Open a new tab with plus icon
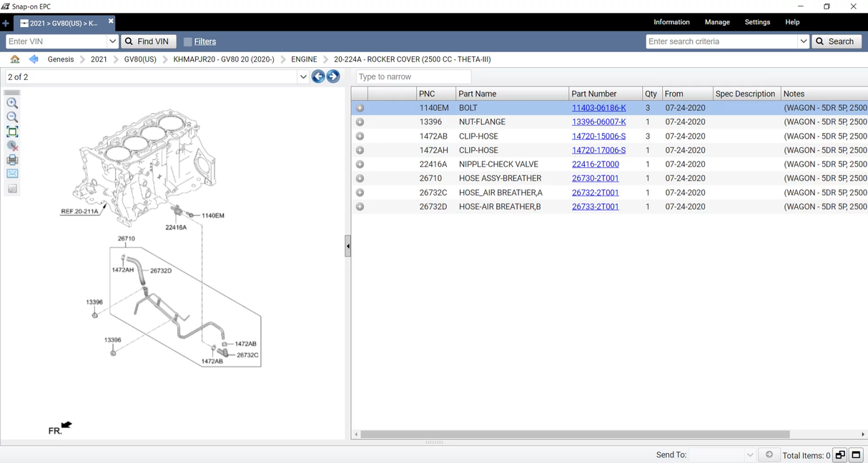Viewport: 868px width, 463px height. click(6, 23)
